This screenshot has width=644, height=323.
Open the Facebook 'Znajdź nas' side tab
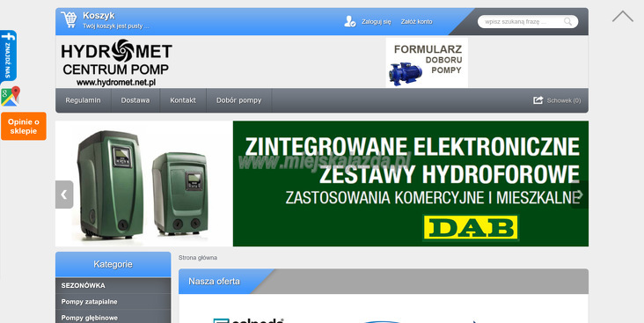[8, 55]
